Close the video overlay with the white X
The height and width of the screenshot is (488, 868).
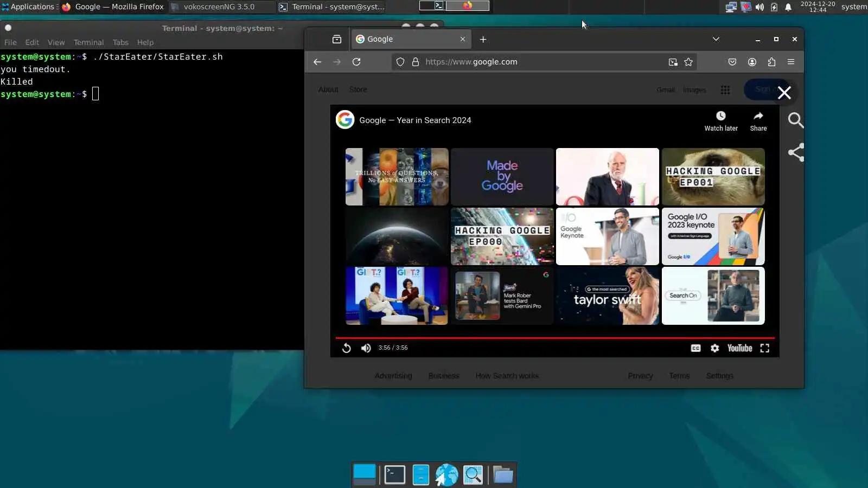pos(784,93)
